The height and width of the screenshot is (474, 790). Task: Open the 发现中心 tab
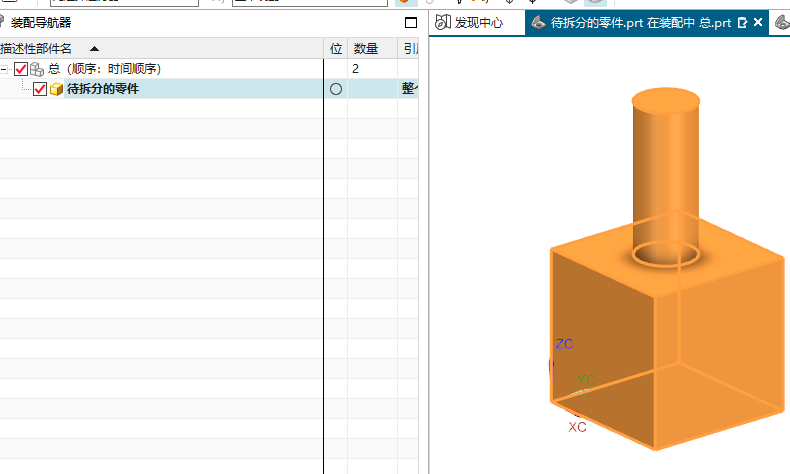[x=478, y=22]
